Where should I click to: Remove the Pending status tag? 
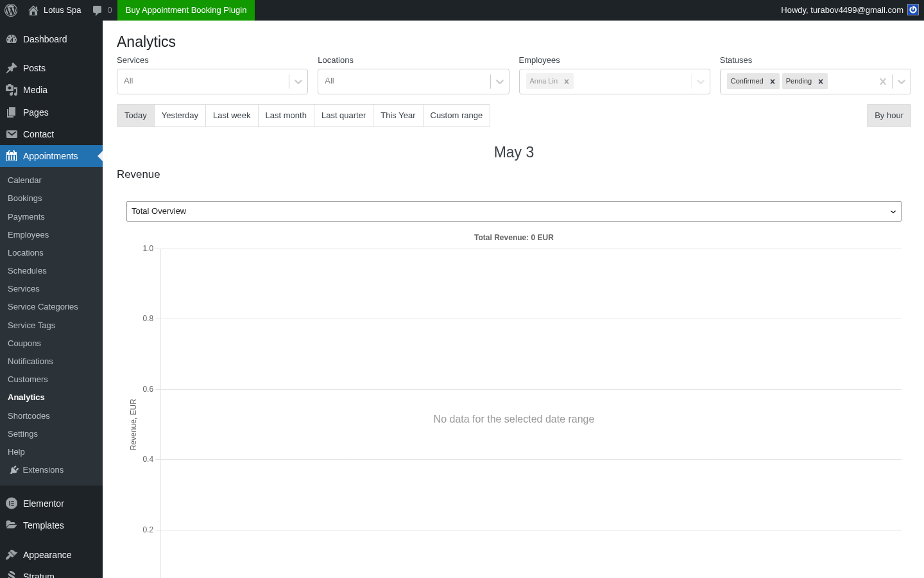click(x=821, y=82)
